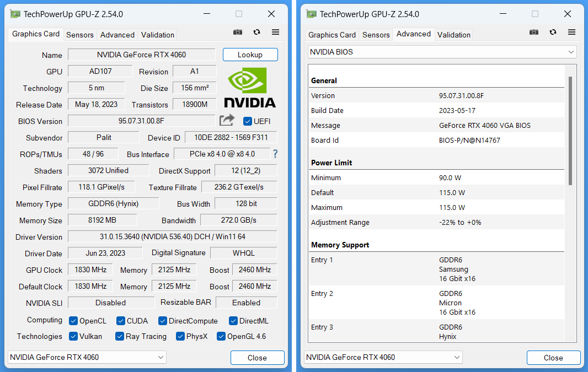Viewport: 588px width, 372px height.
Task: Open Sensors tab in right window
Action: (376, 35)
